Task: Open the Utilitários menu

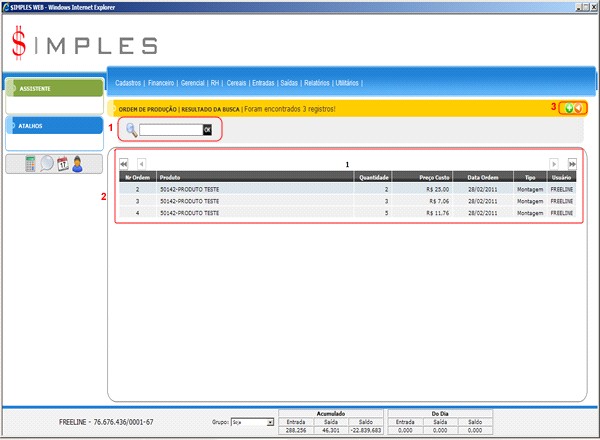Action: click(347, 83)
